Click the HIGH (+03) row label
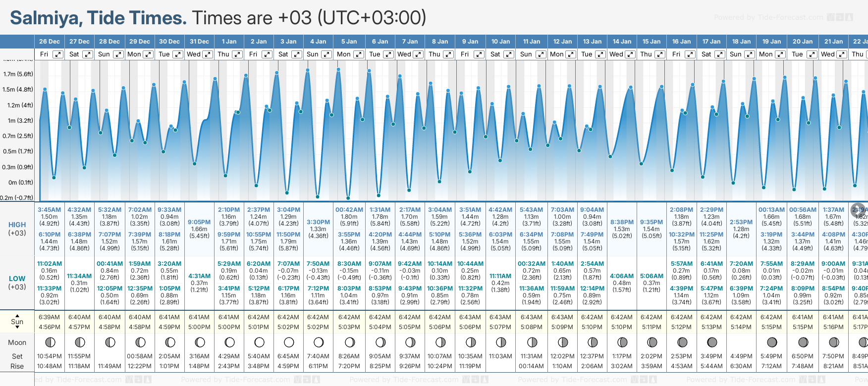 (x=17, y=229)
